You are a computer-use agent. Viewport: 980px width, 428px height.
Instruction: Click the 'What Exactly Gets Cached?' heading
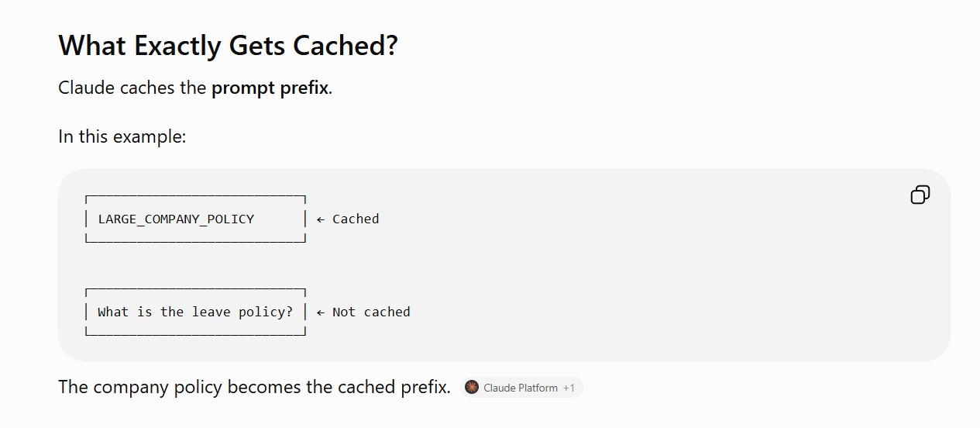click(x=228, y=45)
